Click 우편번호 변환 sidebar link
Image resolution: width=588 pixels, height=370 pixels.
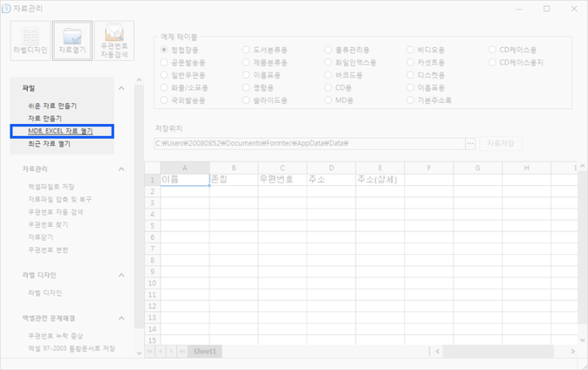(48, 250)
